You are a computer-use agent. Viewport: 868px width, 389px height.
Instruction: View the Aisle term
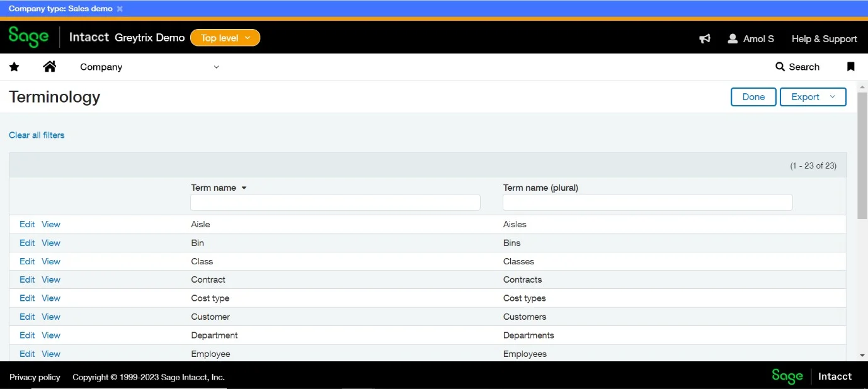[51, 224]
